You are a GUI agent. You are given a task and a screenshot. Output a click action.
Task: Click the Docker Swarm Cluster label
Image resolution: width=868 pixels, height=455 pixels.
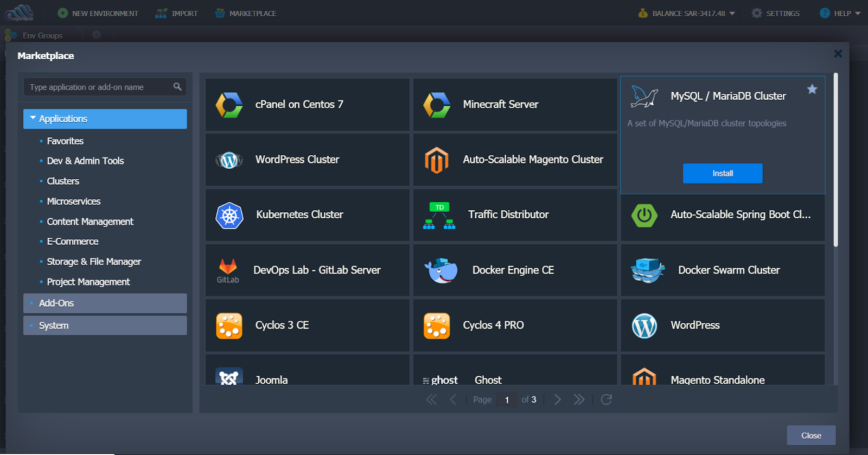point(729,270)
